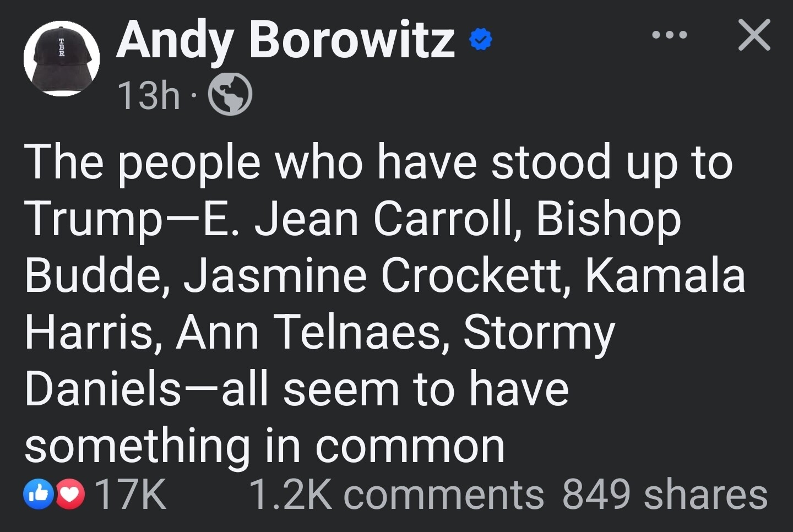The width and height of the screenshot is (793, 532).
Task: Click the blue verified badge
Action: click(x=480, y=41)
